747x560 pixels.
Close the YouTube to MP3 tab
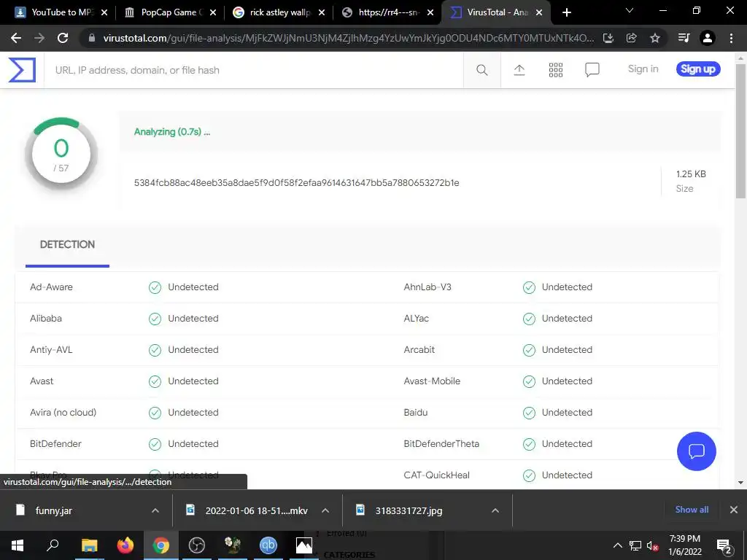(x=104, y=12)
